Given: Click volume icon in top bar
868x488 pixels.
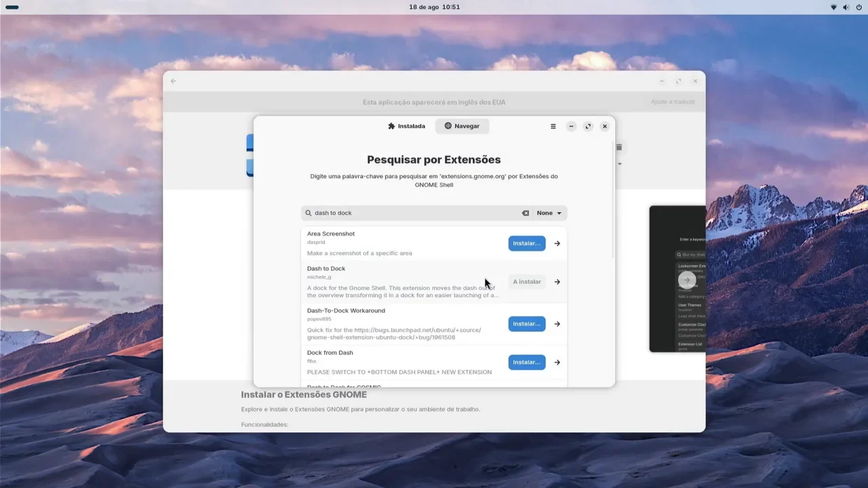Looking at the screenshot, I should pos(846,7).
